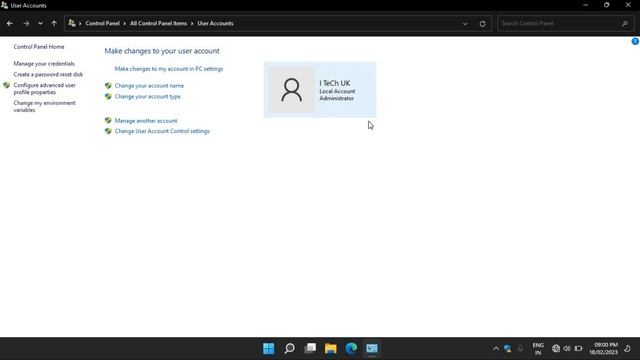
Task: Click the User Accounts title bar icon
Action: click(4, 5)
